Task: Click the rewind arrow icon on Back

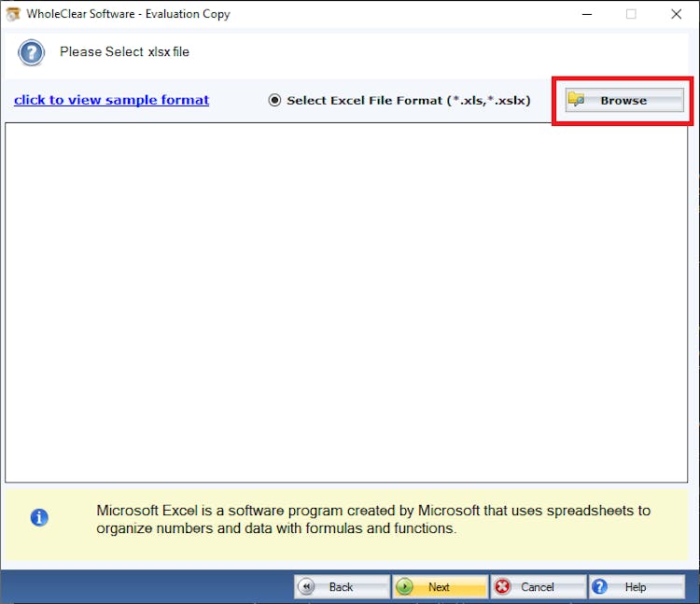Action: [x=306, y=587]
